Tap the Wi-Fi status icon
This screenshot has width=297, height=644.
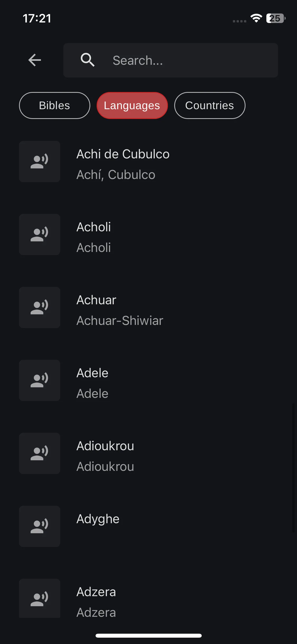(256, 18)
